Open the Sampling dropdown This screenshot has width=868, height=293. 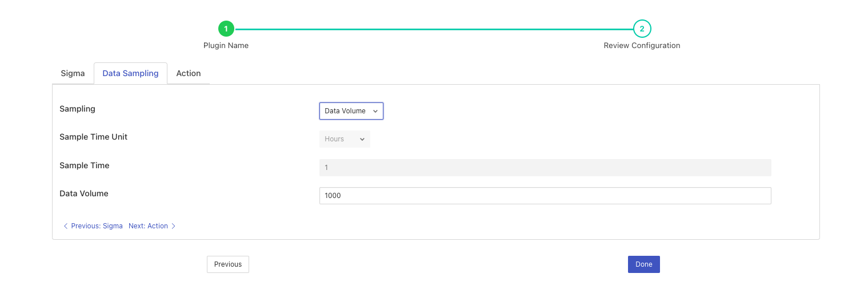[350, 111]
